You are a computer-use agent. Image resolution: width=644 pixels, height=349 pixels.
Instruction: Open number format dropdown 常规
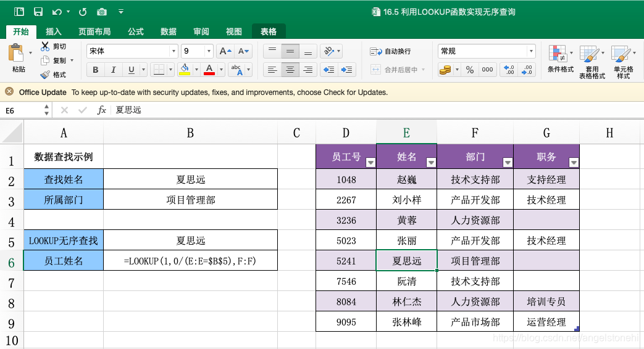(531, 51)
